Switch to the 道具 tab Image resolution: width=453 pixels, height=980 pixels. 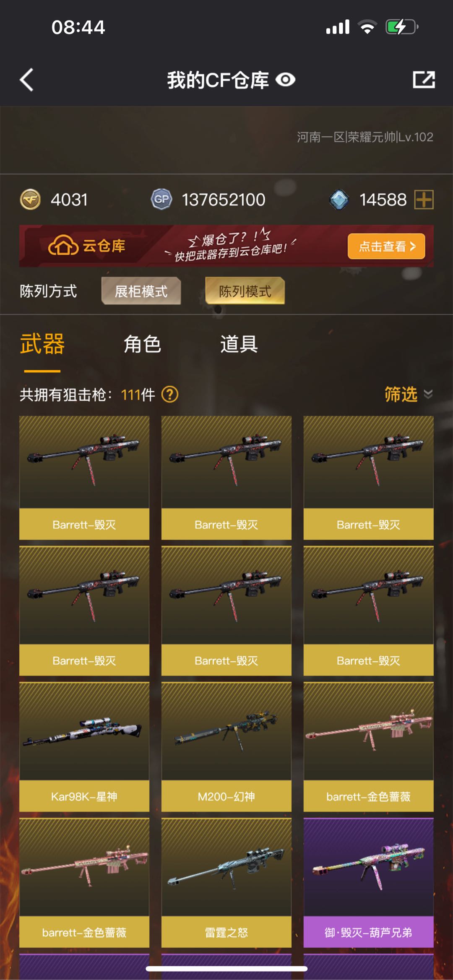click(239, 344)
